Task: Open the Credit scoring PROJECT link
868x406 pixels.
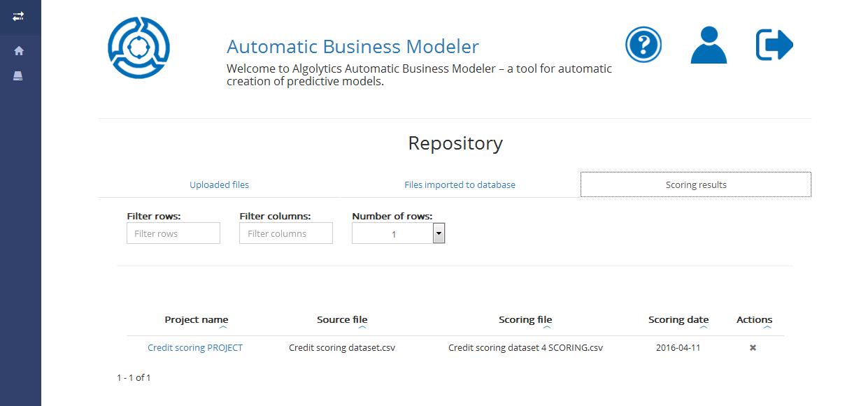Action: coord(195,348)
